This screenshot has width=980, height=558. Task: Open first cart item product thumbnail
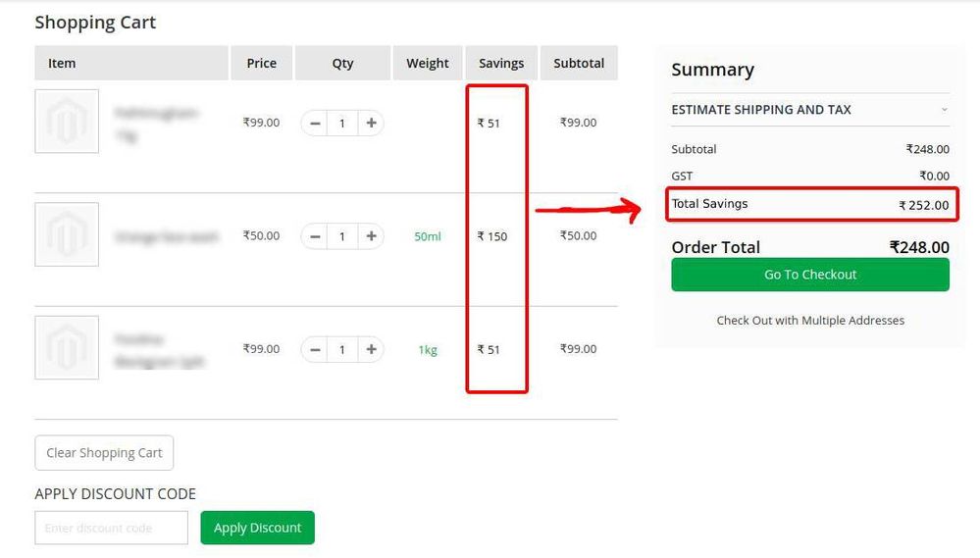pos(67,122)
